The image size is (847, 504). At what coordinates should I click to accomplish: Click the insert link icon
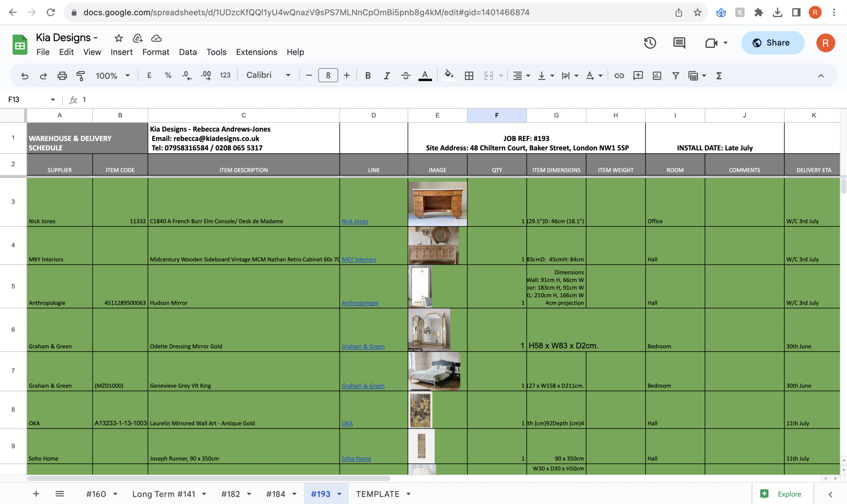(x=619, y=75)
